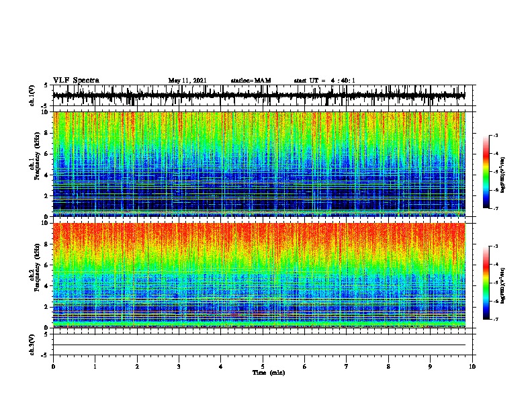Click the ch.2 color bar log(PSD) unit label
Screen dimensions: 532x411
pos(503,286)
